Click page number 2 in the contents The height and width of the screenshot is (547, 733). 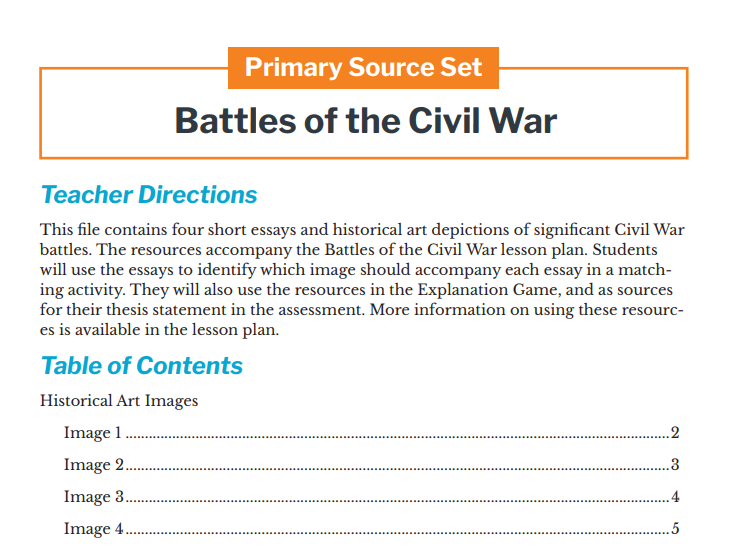[675, 433]
